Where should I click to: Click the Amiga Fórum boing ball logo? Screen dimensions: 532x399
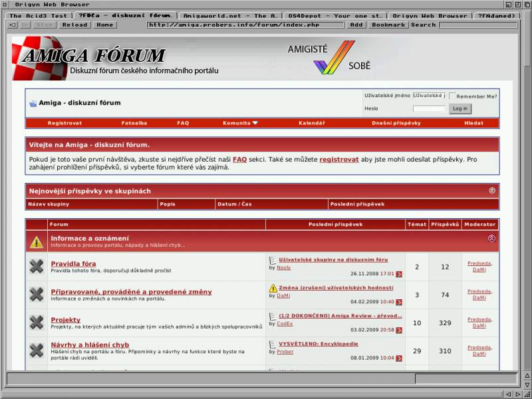(x=39, y=58)
